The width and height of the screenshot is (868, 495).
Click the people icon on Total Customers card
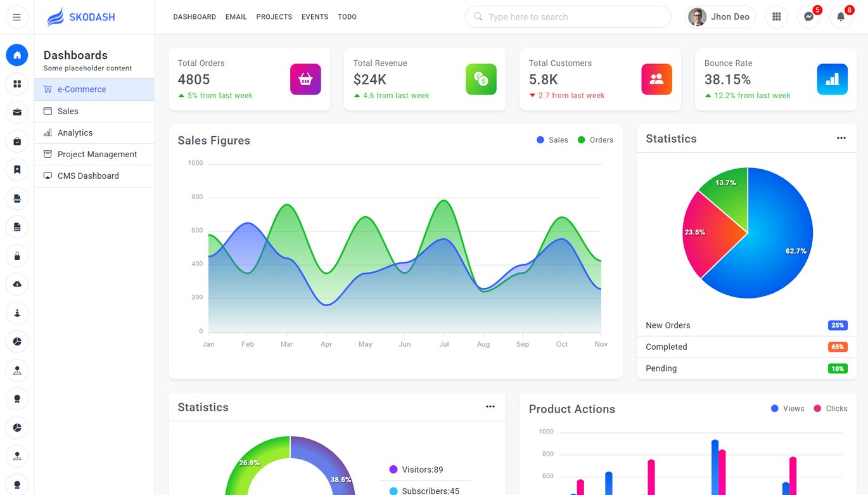click(657, 79)
